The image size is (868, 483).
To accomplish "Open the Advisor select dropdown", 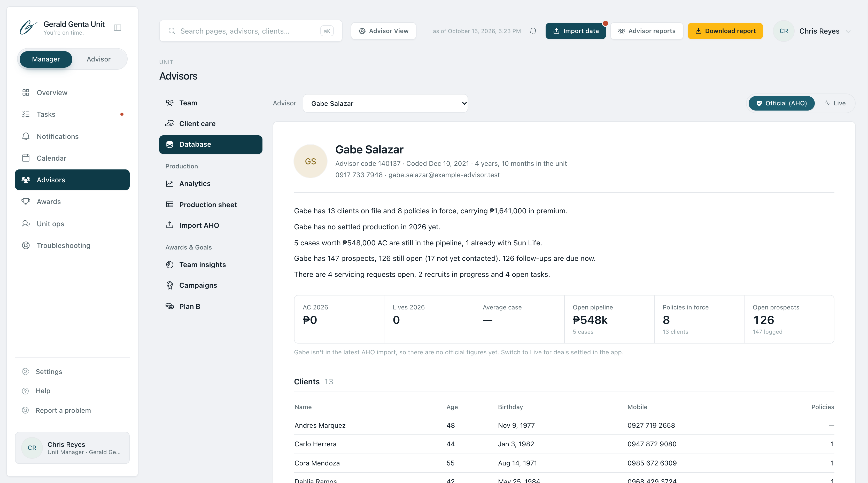I will coord(385,103).
